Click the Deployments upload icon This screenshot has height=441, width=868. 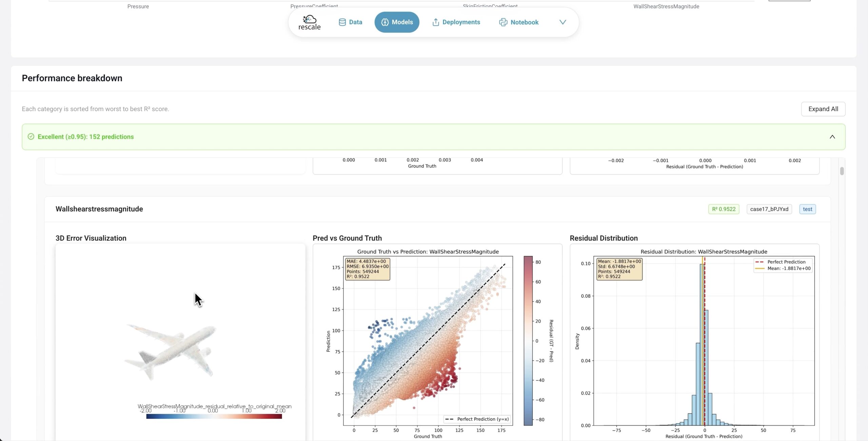tap(436, 22)
